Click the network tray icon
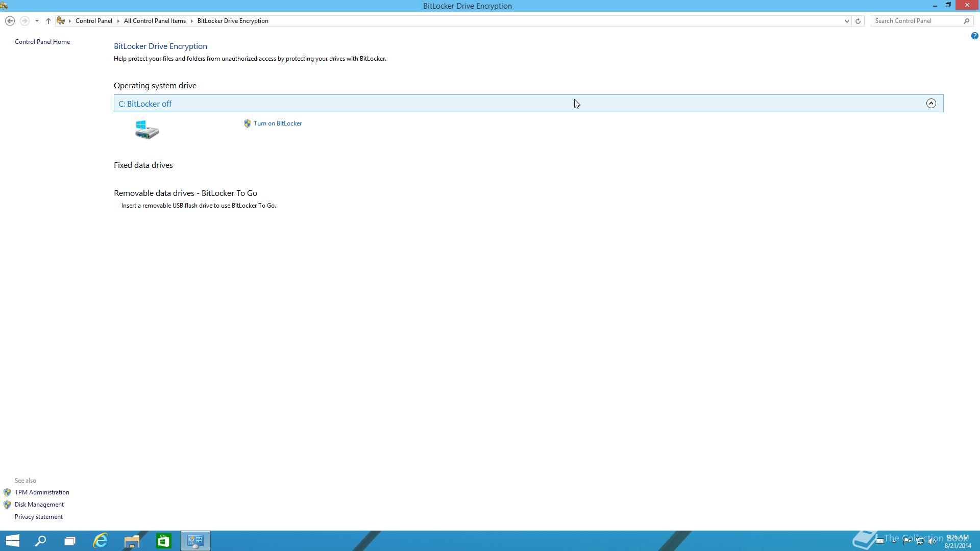This screenshot has height=551, width=980. coord(920,541)
